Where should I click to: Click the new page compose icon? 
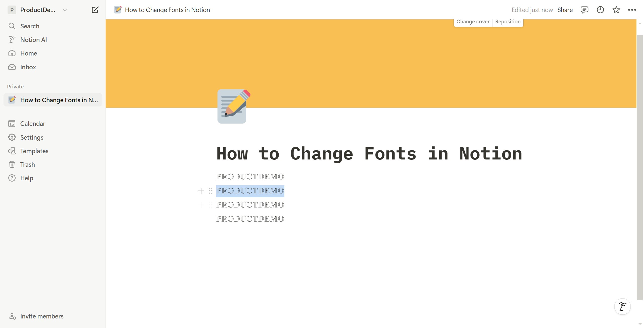point(95,10)
